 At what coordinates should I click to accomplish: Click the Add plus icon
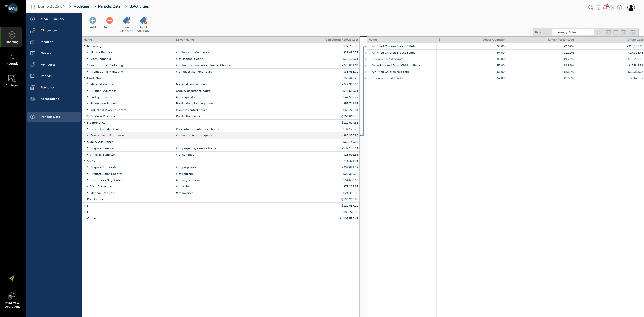click(93, 20)
